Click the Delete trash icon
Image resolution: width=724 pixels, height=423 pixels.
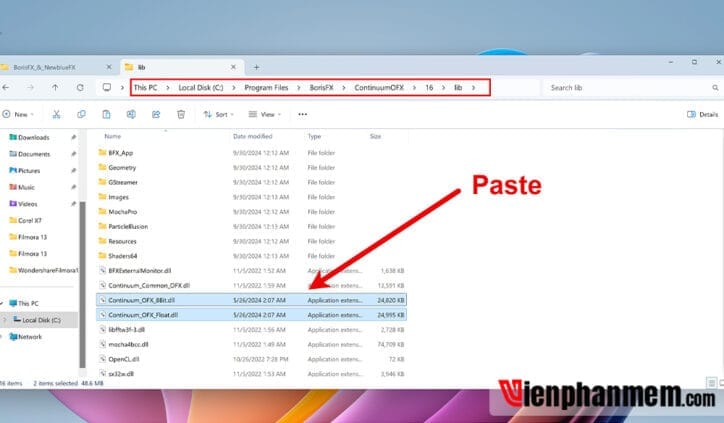pos(181,114)
